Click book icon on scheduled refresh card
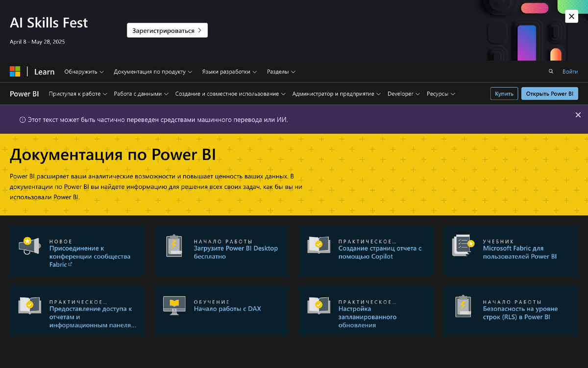 point(318,305)
